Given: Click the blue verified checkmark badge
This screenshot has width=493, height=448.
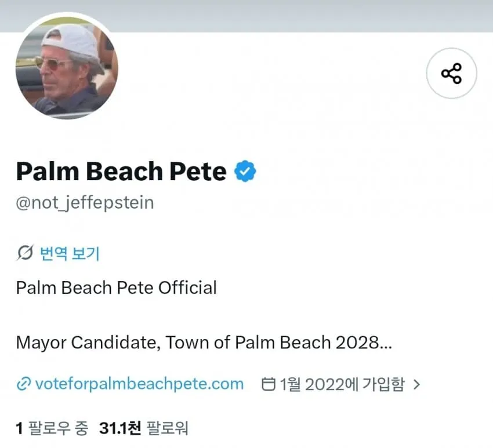Looking at the screenshot, I should (x=245, y=171).
